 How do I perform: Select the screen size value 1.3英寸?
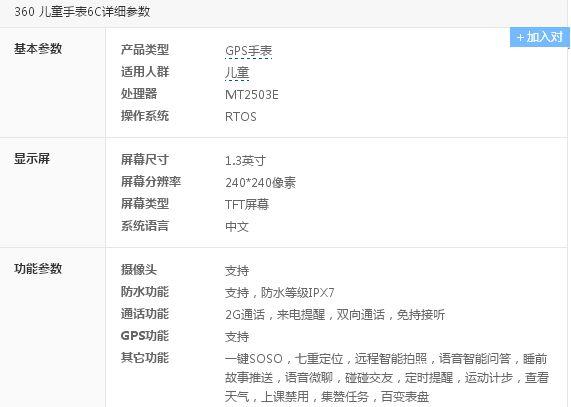[245, 161]
